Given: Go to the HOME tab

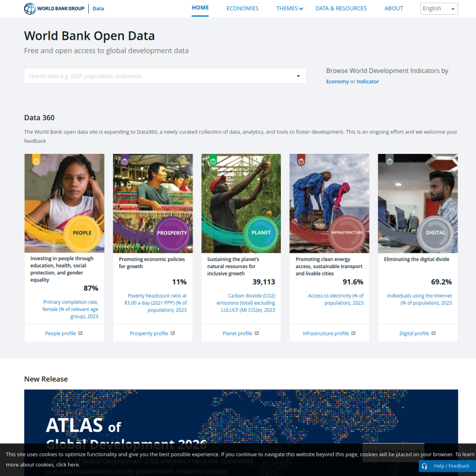Looking at the screenshot, I should click(200, 8).
